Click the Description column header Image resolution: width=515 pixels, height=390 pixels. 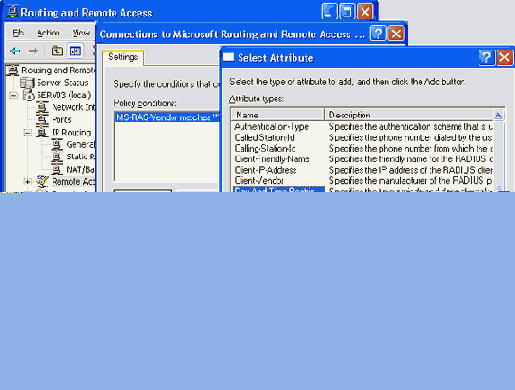(x=409, y=115)
